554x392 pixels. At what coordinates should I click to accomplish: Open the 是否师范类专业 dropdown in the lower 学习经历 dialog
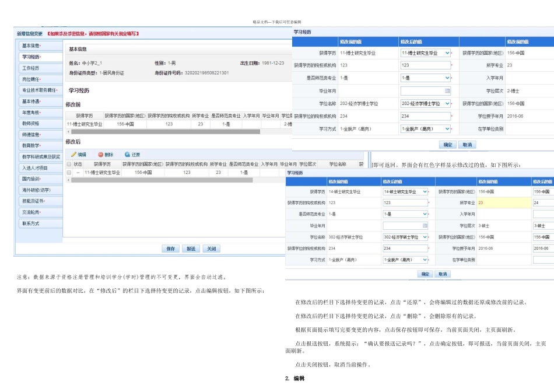pyautogui.click(x=425, y=214)
